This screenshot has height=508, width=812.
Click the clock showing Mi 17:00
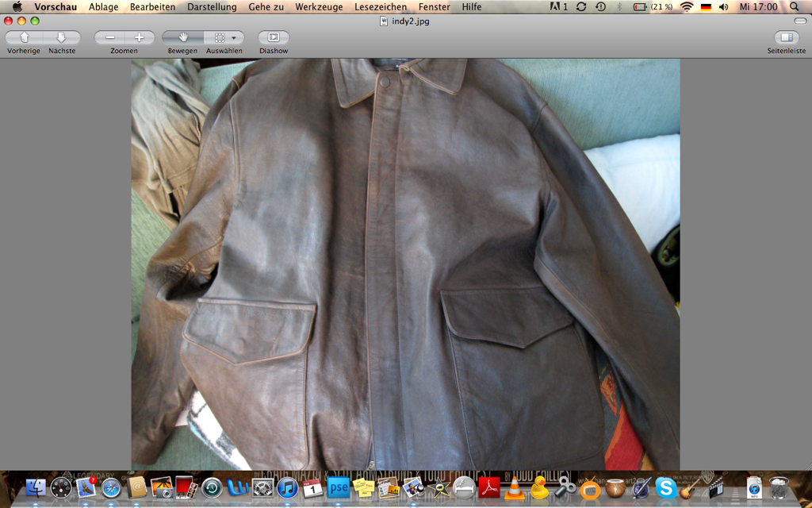[758, 6]
